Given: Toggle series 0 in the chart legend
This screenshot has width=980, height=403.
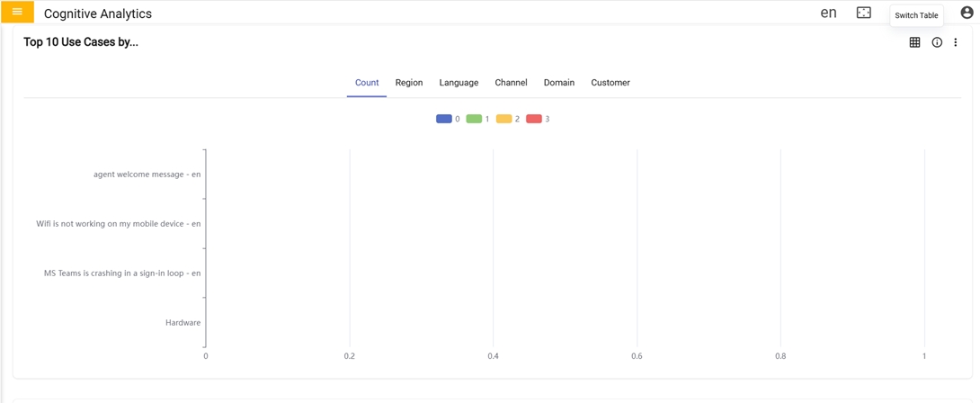Looking at the screenshot, I should (444, 119).
